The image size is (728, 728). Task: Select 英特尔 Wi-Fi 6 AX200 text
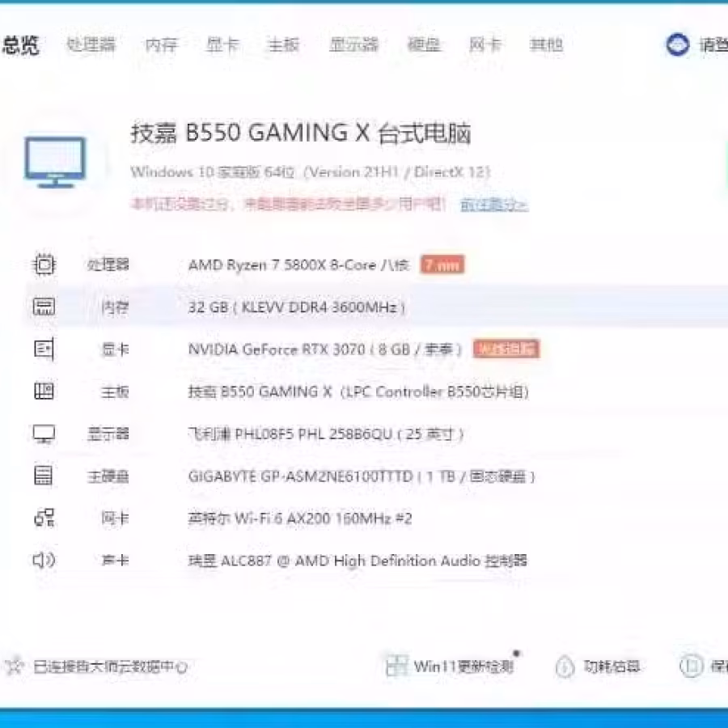[300, 518]
